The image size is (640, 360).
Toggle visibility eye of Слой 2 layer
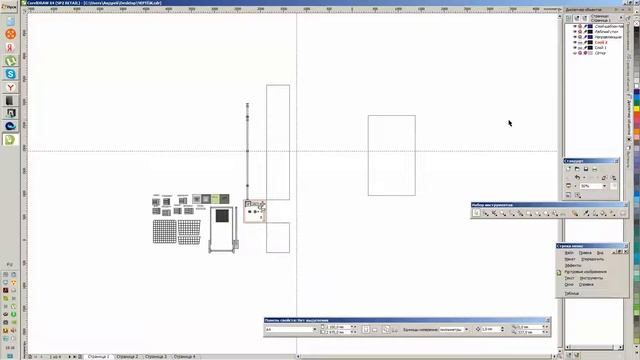point(575,42)
